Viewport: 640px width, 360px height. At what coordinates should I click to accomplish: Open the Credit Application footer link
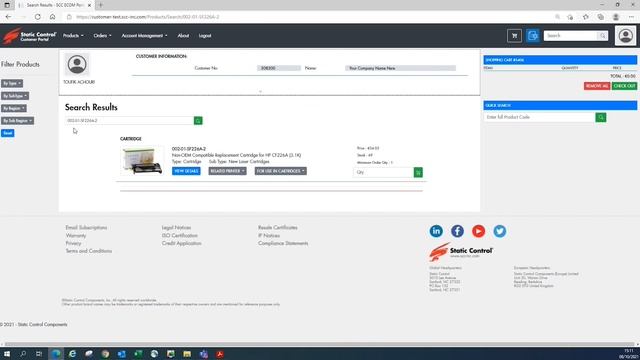(182, 243)
